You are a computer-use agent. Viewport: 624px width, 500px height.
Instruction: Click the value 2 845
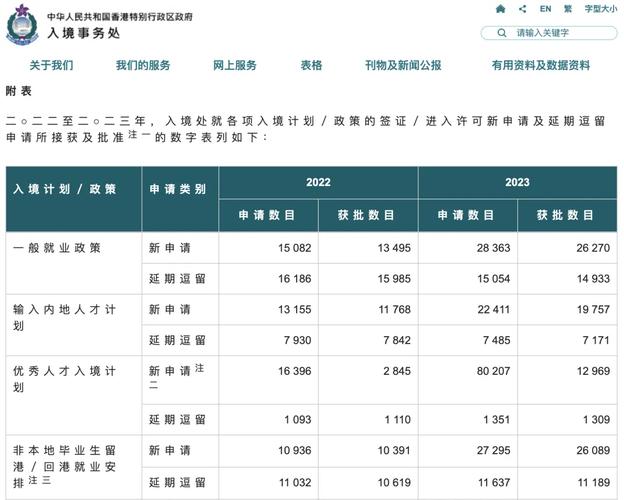(x=397, y=371)
